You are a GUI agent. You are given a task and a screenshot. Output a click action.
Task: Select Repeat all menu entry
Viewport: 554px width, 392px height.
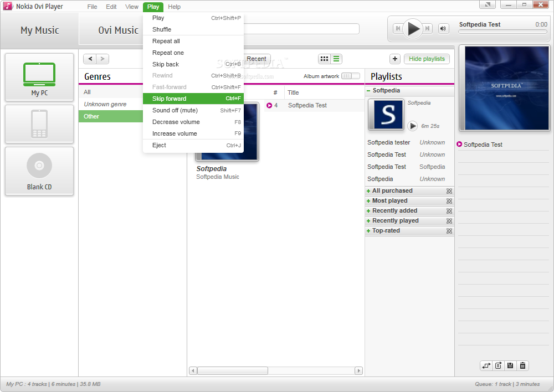193,41
